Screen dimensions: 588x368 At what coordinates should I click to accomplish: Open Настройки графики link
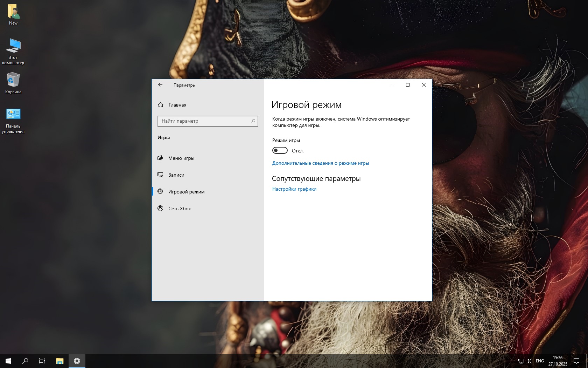click(294, 189)
